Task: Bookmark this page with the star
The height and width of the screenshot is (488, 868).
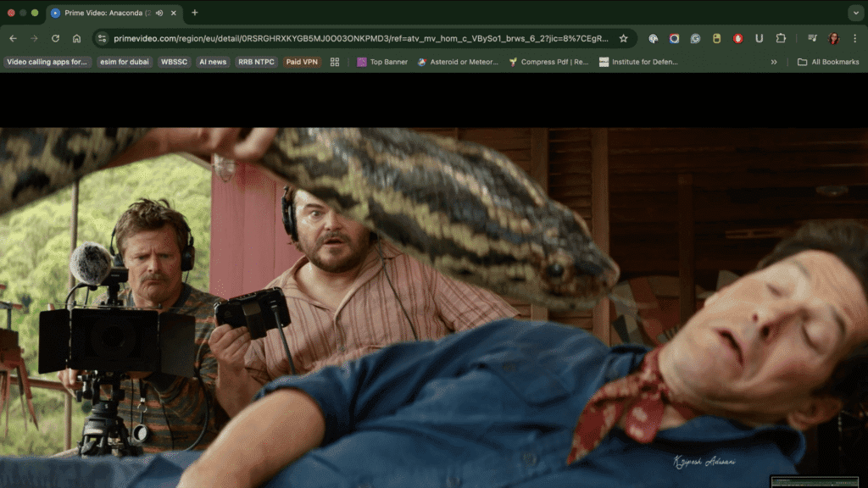Action: click(623, 38)
